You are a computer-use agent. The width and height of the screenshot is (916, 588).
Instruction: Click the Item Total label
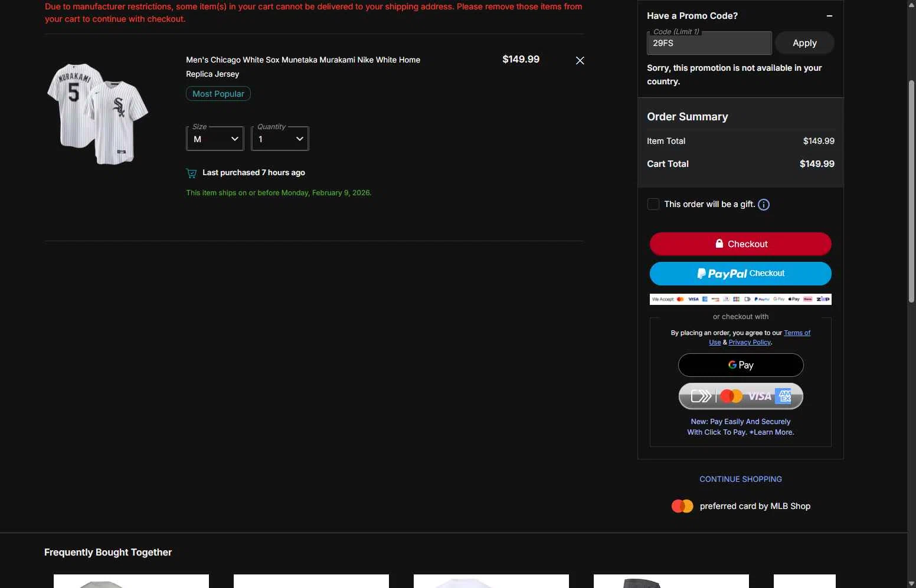pyautogui.click(x=666, y=141)
